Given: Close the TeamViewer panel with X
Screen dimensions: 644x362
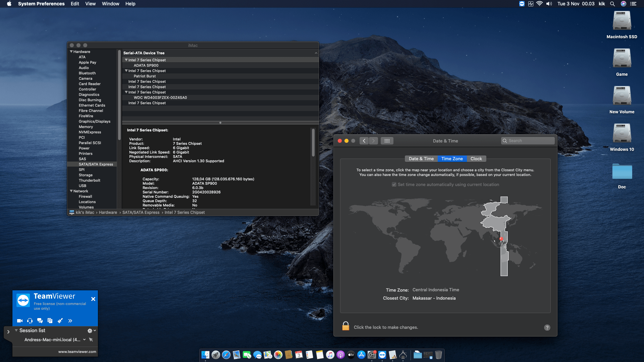Looking at the screenshot, I should pyautogui.click(x=93, y=299).
